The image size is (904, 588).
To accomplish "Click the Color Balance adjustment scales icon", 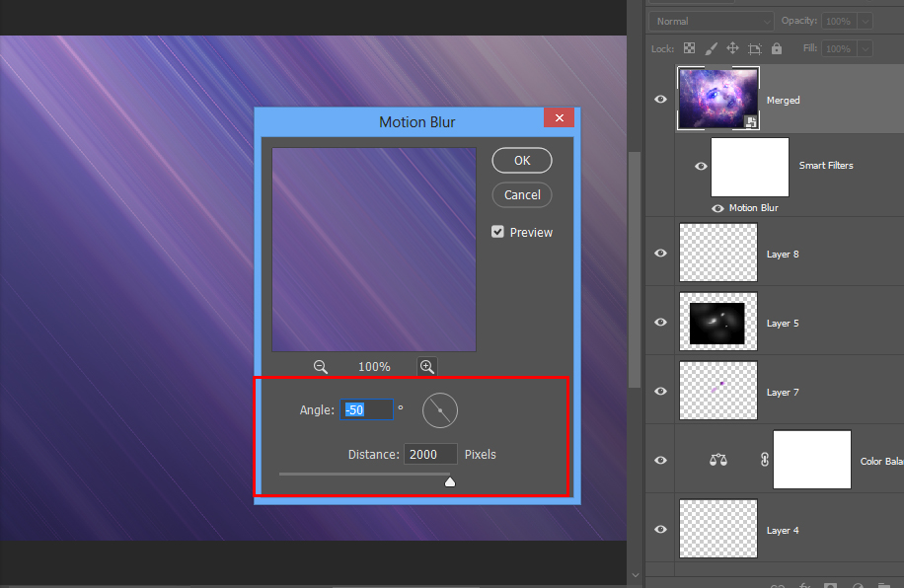I will 718,460.
